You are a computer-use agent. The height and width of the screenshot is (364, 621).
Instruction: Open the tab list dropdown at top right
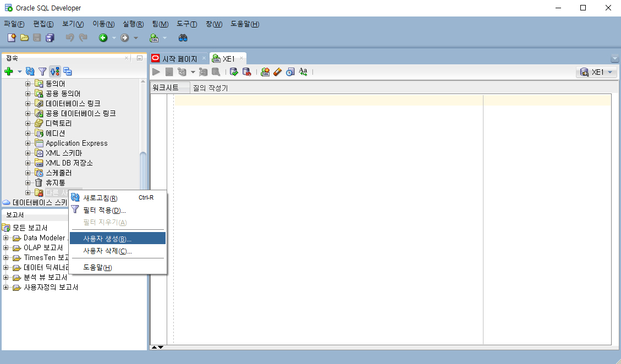(x=614, y=58)
